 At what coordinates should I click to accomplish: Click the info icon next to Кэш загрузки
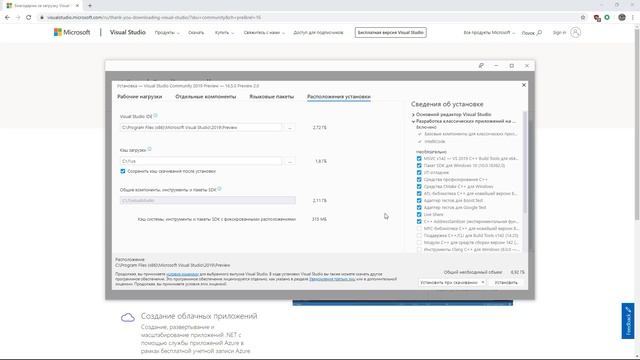point(150,149)
